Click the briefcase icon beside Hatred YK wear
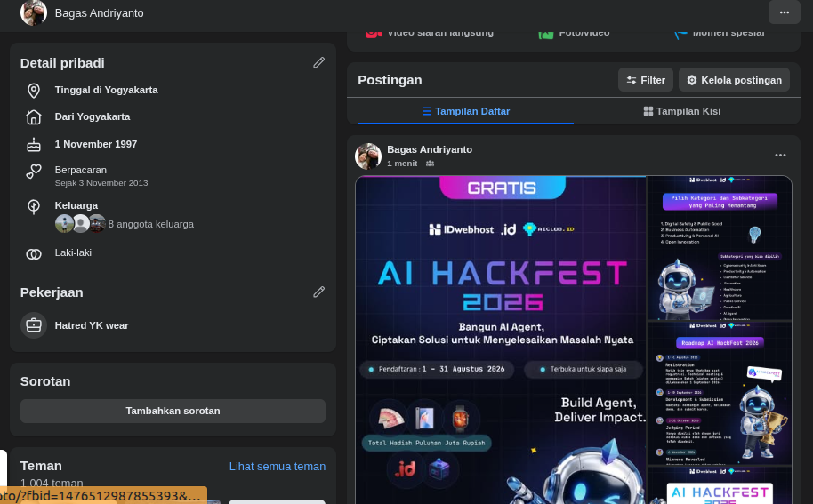This screenshot has height=504, width=813. 34,325
